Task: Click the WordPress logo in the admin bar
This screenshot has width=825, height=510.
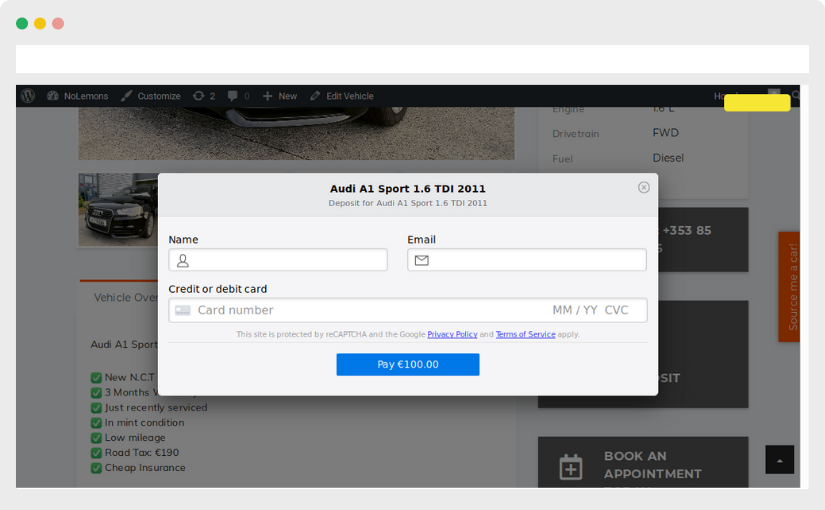Action: click(28, 96)
